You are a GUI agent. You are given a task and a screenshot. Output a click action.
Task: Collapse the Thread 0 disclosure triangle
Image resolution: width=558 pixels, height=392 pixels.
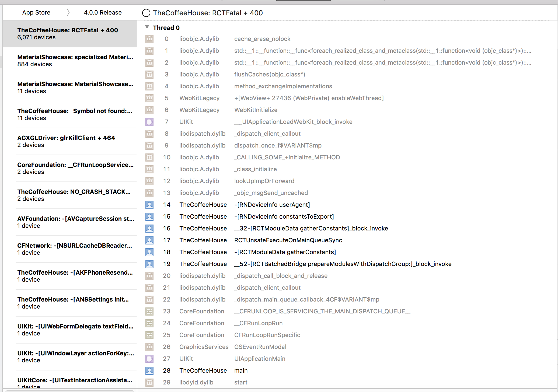[147, 27]
